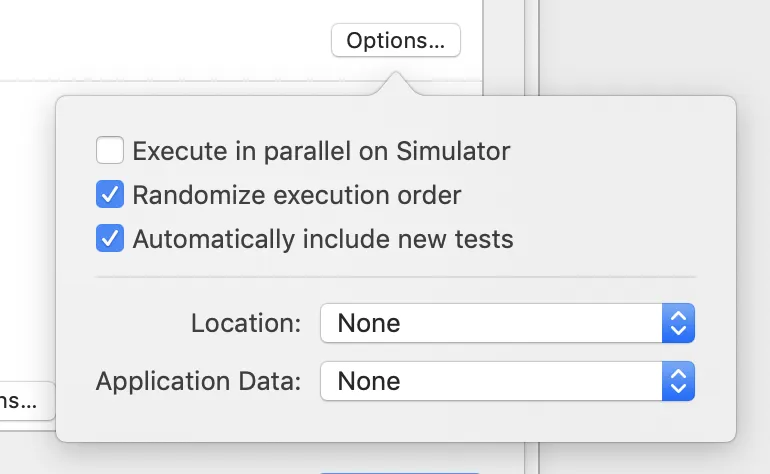Click the Options… button
The height and width of the screenshot is (474, 770).
(x=395, y=41)
